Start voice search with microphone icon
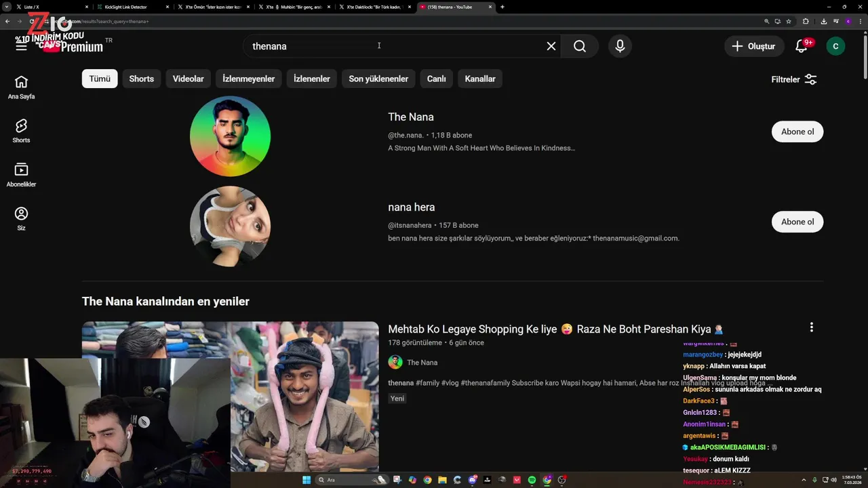 620,46
